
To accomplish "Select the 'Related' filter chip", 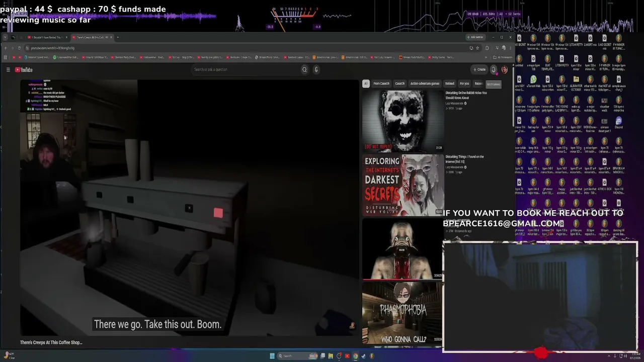I will tap(449, 83).
